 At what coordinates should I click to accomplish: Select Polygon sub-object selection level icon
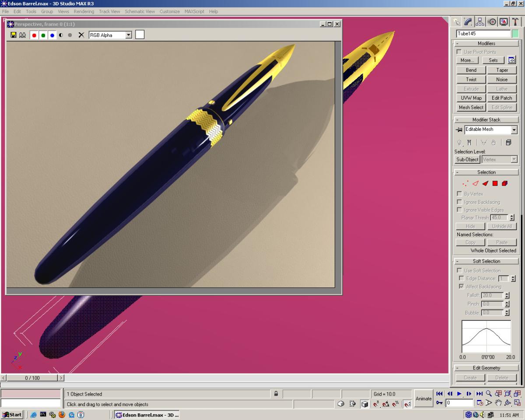(x=495, y=184)
